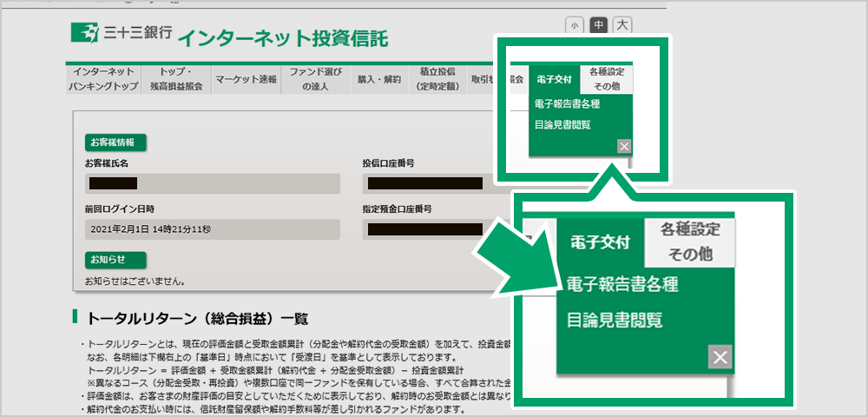Screen dimensions: 868x417
Task: Click 各種設定その他 tab in enlarged callout
Action: [x=690, y=242]
